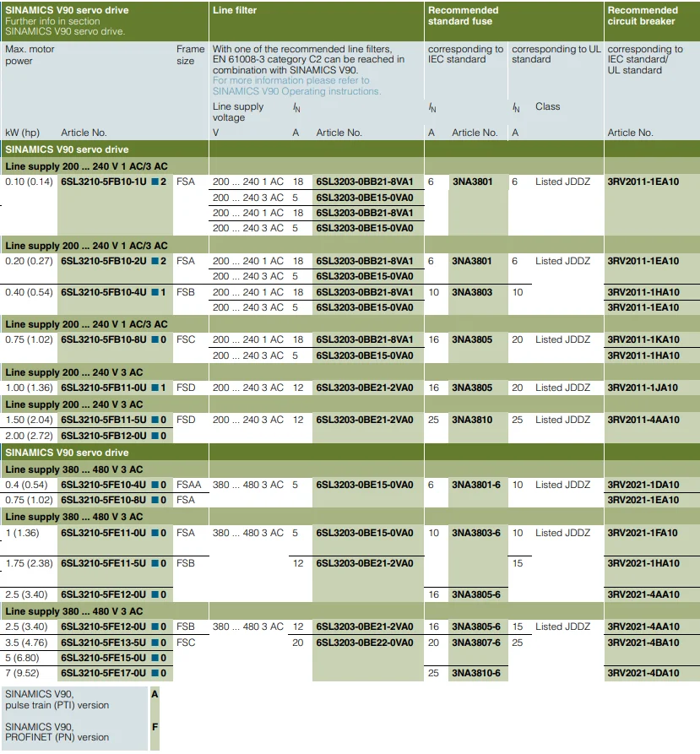
Task: Click fuse article number 3NA3810-6
Action: click(476, 673)
